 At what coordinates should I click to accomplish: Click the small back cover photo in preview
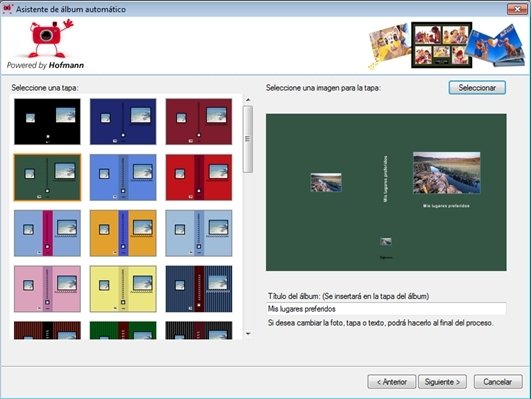point(326,182)
